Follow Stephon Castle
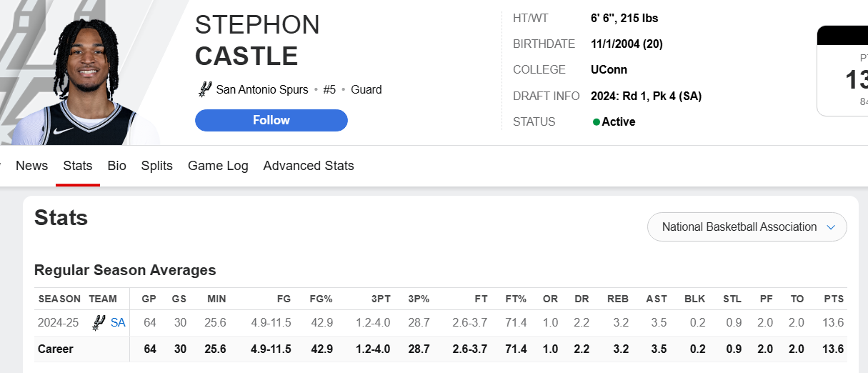This screenshot has height=373, width=868. [271, 120]
